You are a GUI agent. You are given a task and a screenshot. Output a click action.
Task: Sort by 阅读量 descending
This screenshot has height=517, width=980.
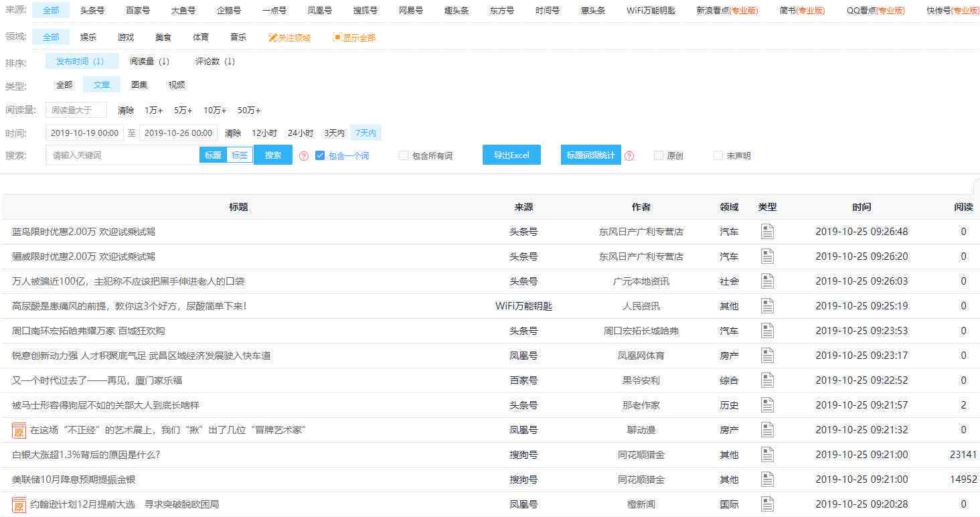point(149,61)
